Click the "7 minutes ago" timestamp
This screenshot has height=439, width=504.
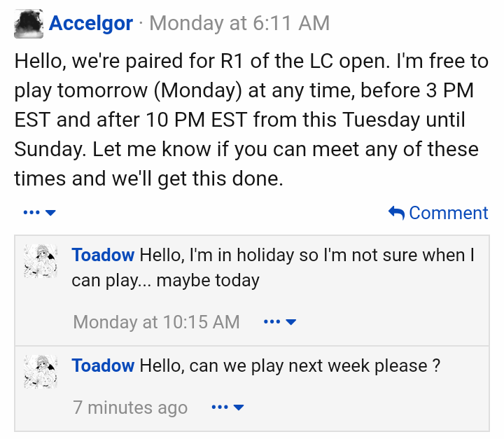(x=130, y=407)
